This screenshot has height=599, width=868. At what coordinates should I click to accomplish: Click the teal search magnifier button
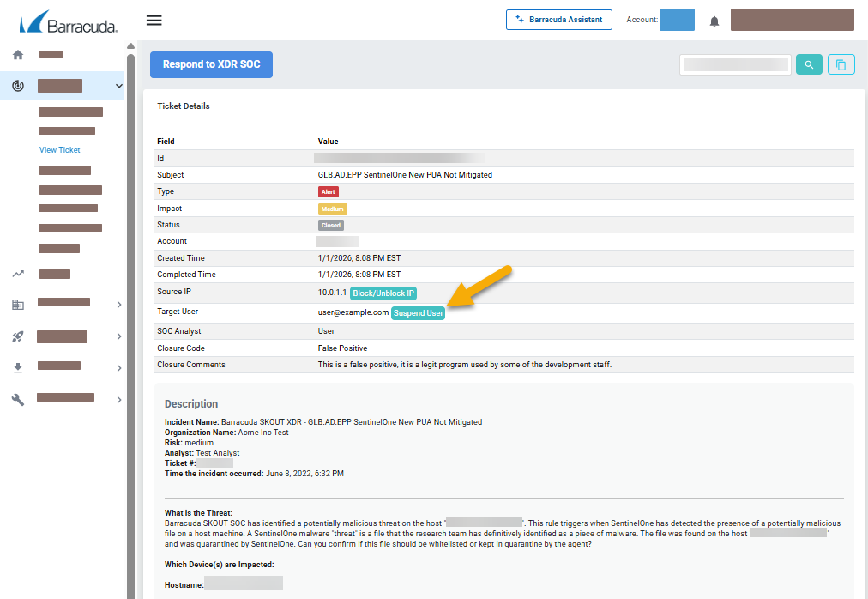click(809, 64)
